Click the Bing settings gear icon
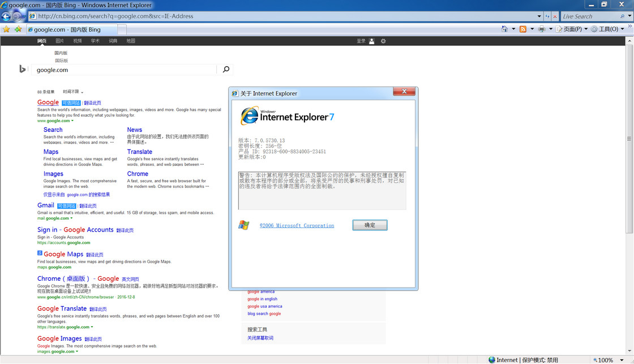634x364 pixels. 383,41
